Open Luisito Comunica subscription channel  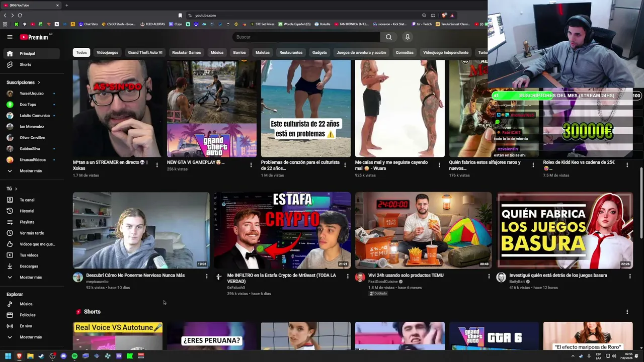(x=32, y=116)
